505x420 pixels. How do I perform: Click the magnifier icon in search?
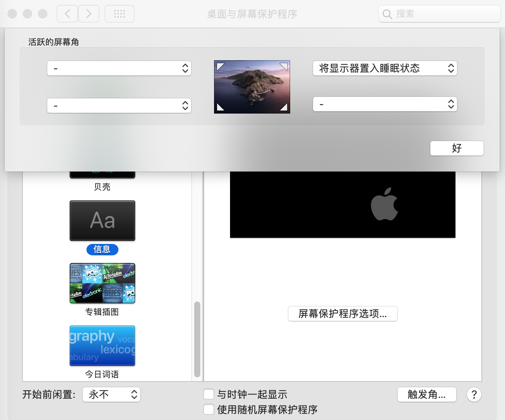click(x=387, y=14)
